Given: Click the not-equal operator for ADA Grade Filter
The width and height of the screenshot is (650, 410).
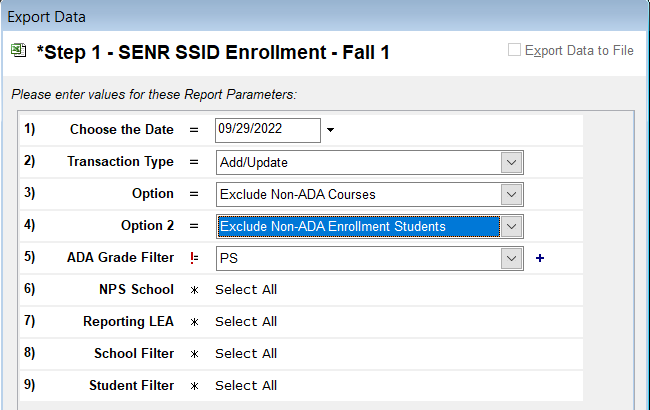Looking at the screenshot, I should 194,258.
